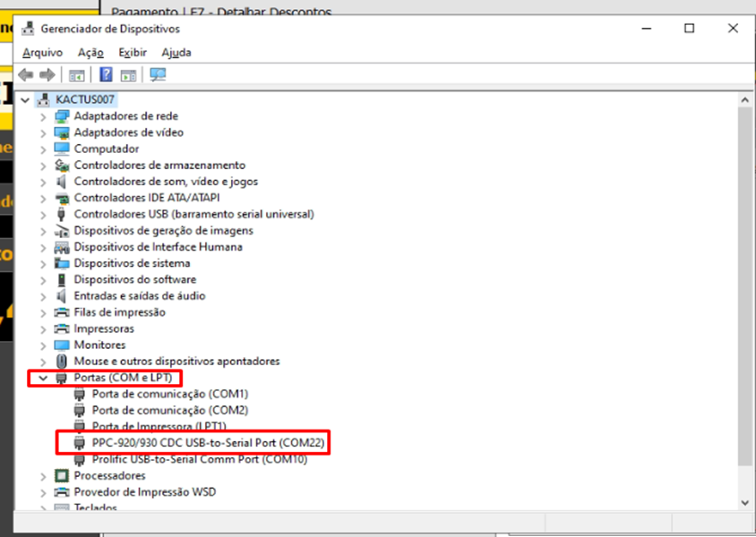Click the scan for hardware changes icon
The width and height of the screenshot is (756, 537).
point(158,75)
